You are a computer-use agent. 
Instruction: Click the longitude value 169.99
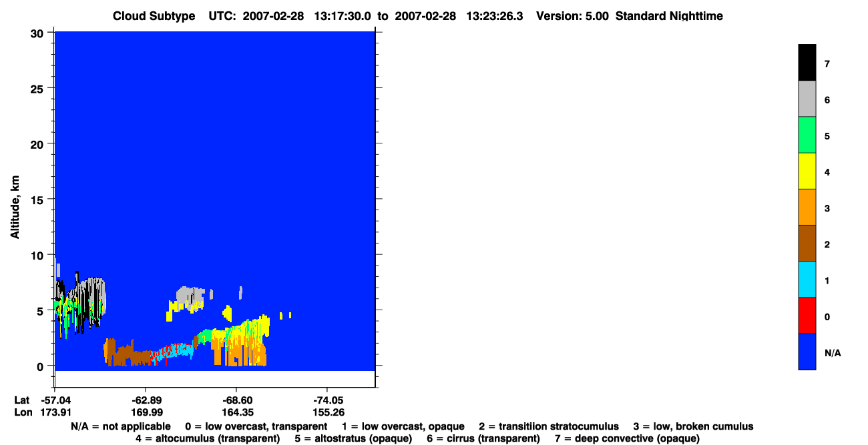[x=146, y=412]
